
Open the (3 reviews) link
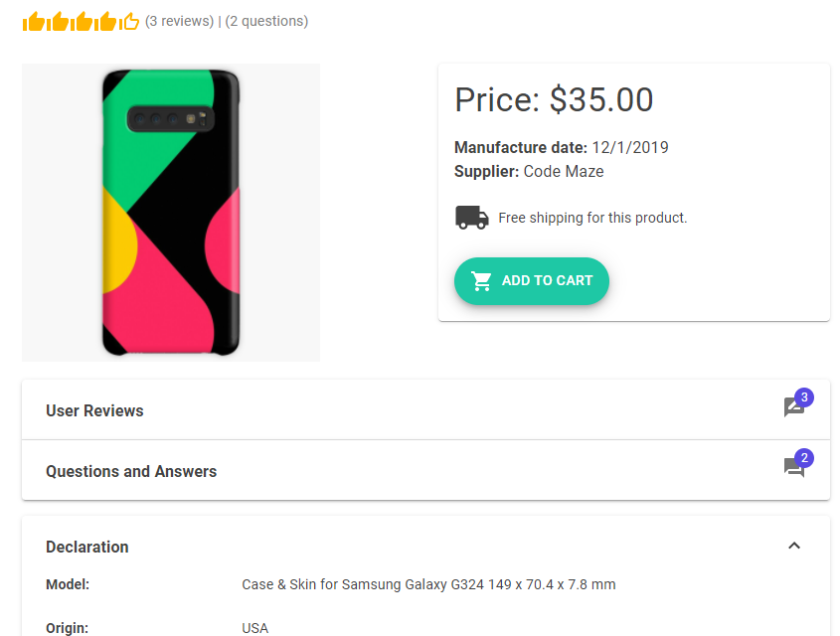coord(179,21)
